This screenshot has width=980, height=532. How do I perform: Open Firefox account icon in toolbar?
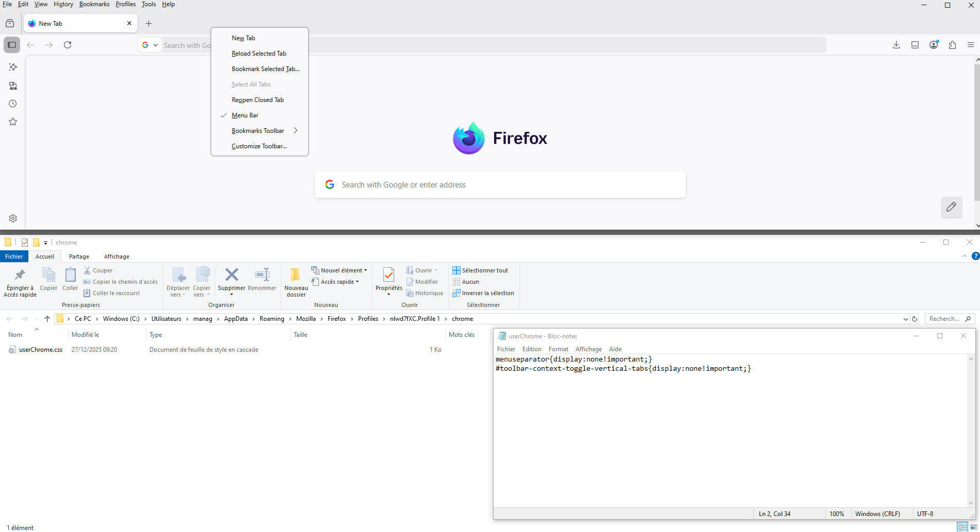(934, 45)
